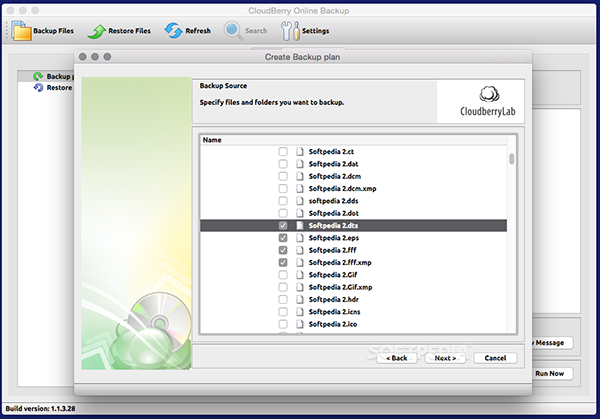
Task: Click the file icon of Softpedia 2.dcm
Action: pos(300,176)
